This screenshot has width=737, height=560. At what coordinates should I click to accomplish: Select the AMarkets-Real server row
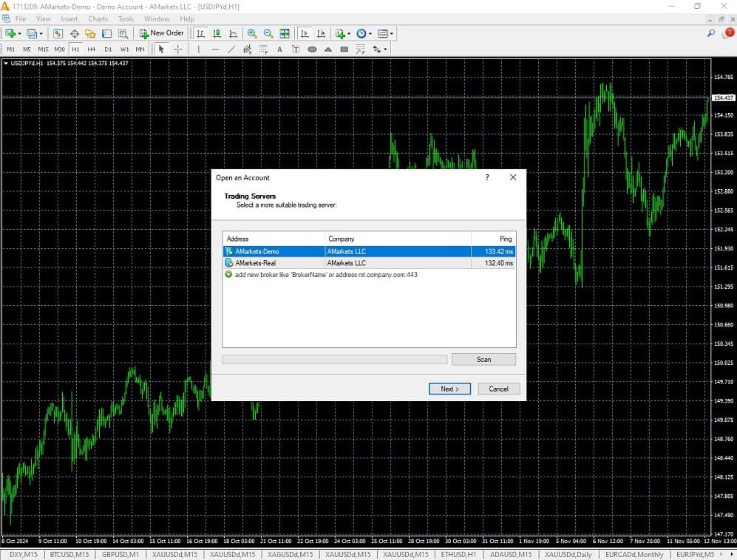click(369, 263)
